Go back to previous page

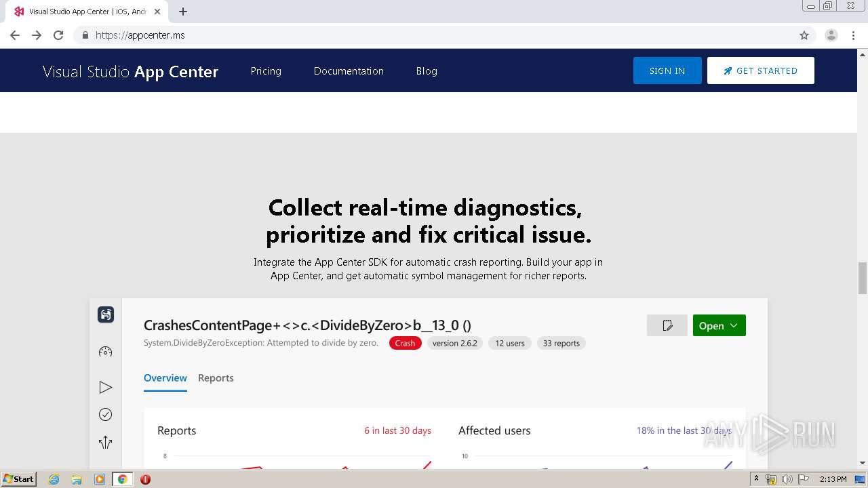(15, 35)
